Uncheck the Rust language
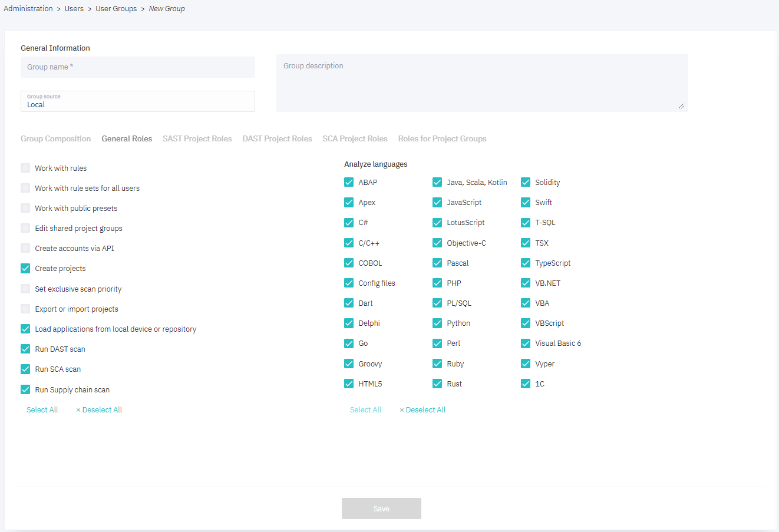The width and height of the screenshot is (779, 532). click(x=437, y=384)
